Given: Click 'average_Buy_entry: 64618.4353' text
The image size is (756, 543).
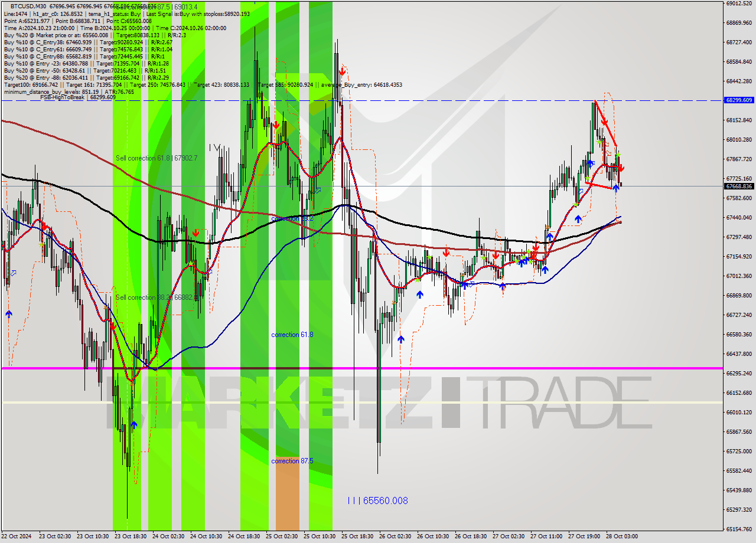Looking at the screenshot, I should (361, 84).
